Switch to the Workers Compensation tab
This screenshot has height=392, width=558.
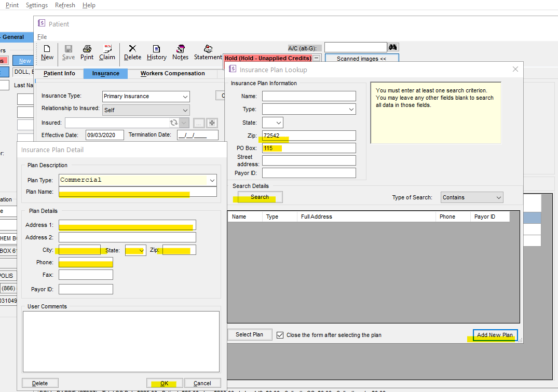coord(173,73)
